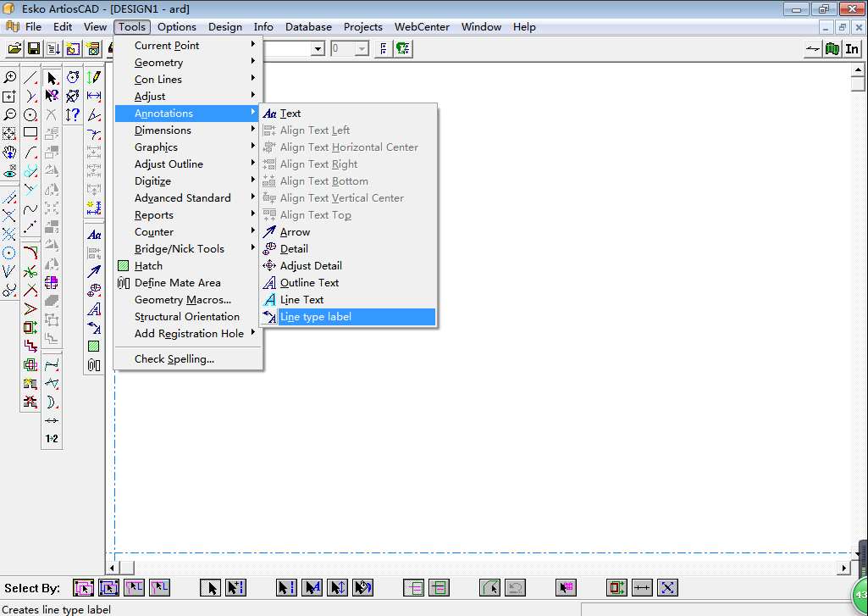
Task: Activate the Select arrow pointer tool
Action: pyautogui.click(x=52, y=78)
